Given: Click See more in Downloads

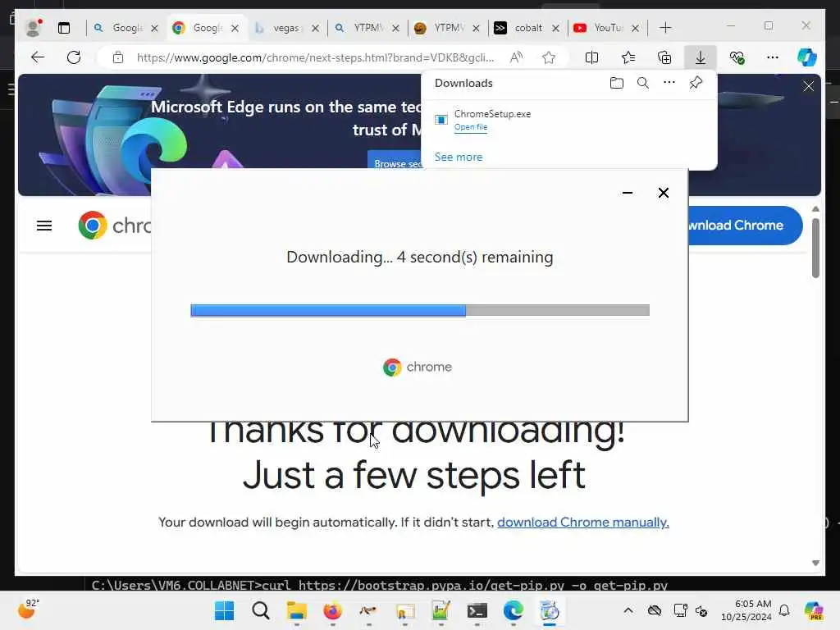Looking at the screenshot, I should 459,157.
